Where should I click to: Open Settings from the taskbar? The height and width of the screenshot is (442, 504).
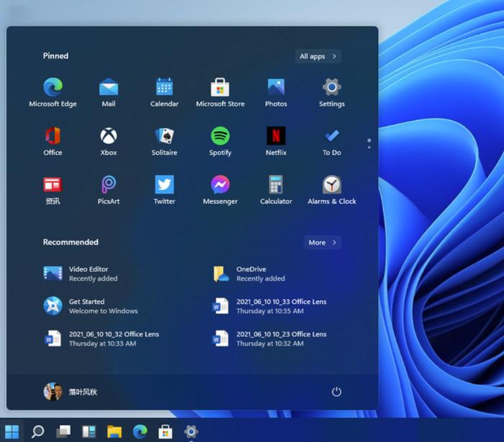point(191,431)
